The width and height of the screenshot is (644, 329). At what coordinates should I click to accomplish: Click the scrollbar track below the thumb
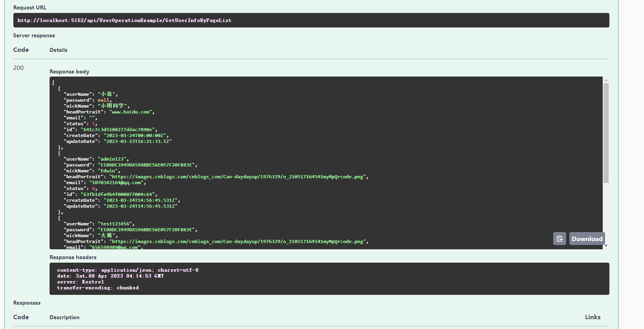pyautogui.click(x=606, y=212)
